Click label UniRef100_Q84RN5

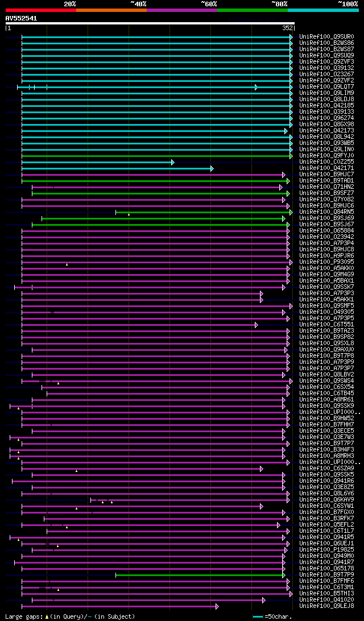point(327,212)
